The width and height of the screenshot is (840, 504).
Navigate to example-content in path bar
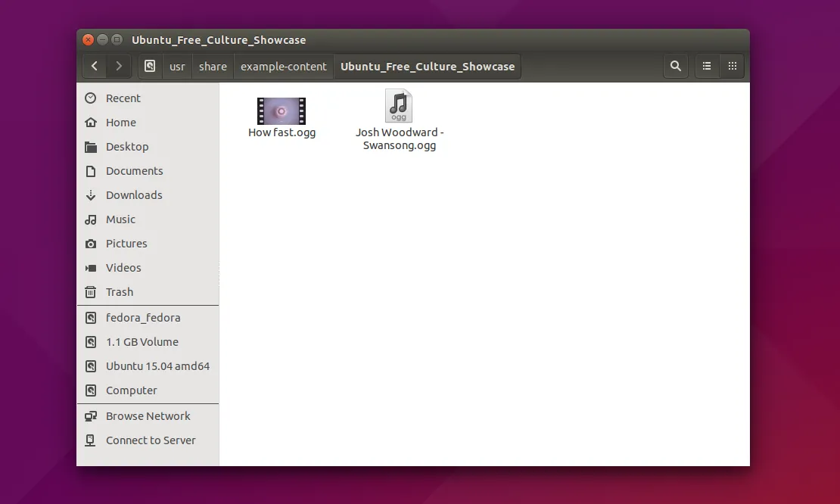283,67
